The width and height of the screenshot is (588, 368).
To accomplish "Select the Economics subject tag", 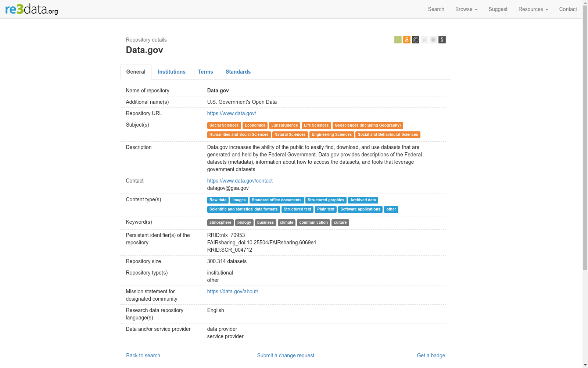I will [255, 125].
